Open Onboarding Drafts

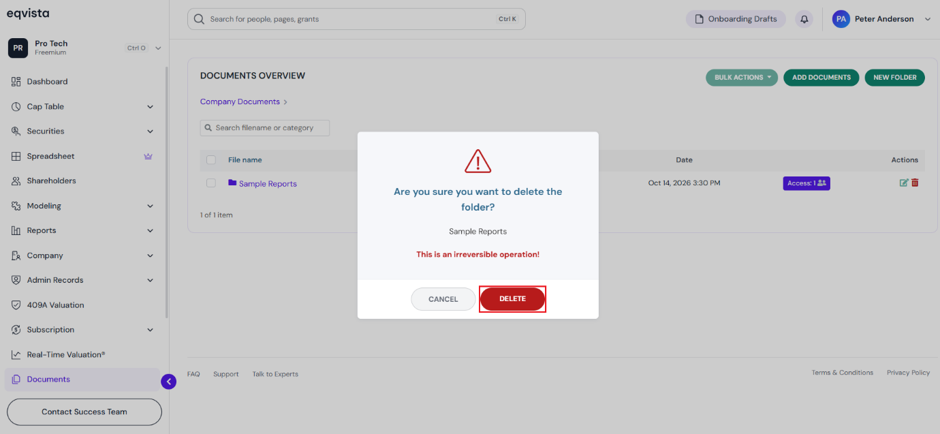(x=736, y=19)
